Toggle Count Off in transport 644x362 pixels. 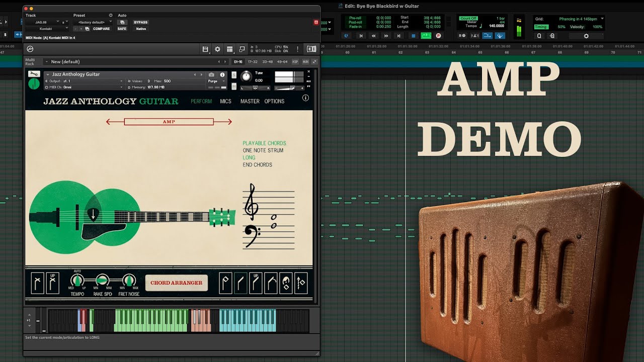pos(468,18)
